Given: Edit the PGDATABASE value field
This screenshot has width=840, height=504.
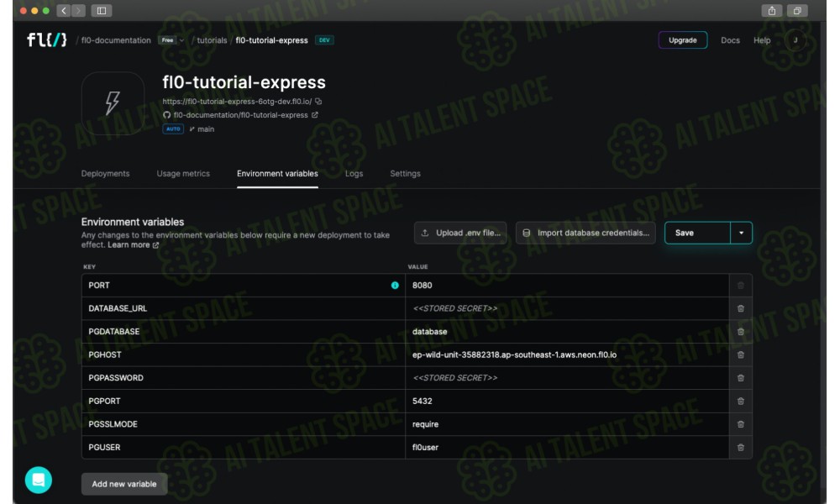Looking at the screenshot, I should click(x=567, y=332).
